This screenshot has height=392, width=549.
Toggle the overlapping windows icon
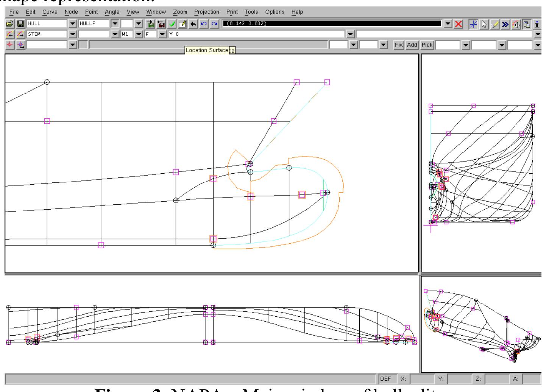(527, 24)
